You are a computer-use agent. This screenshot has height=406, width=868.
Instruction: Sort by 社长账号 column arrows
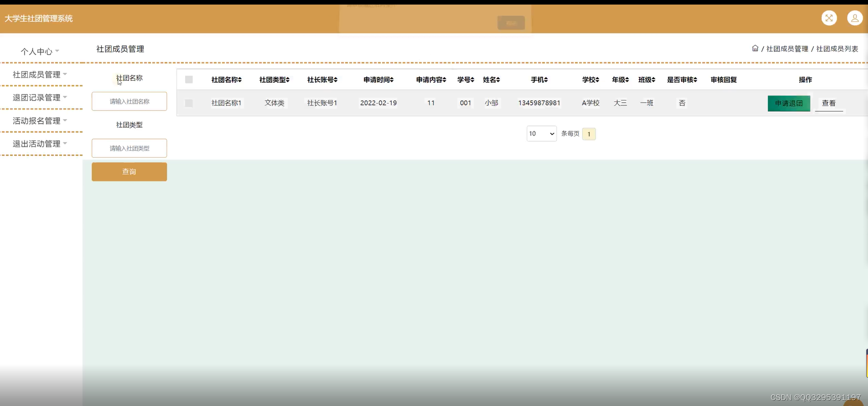(336, 80)
